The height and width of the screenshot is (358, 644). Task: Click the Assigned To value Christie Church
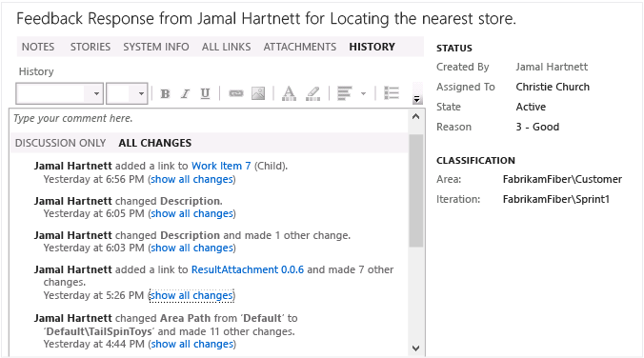pos(553,87)
